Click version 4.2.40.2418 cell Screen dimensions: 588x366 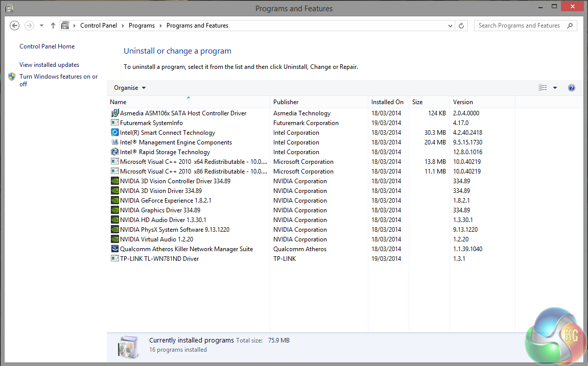pos(467,133)
